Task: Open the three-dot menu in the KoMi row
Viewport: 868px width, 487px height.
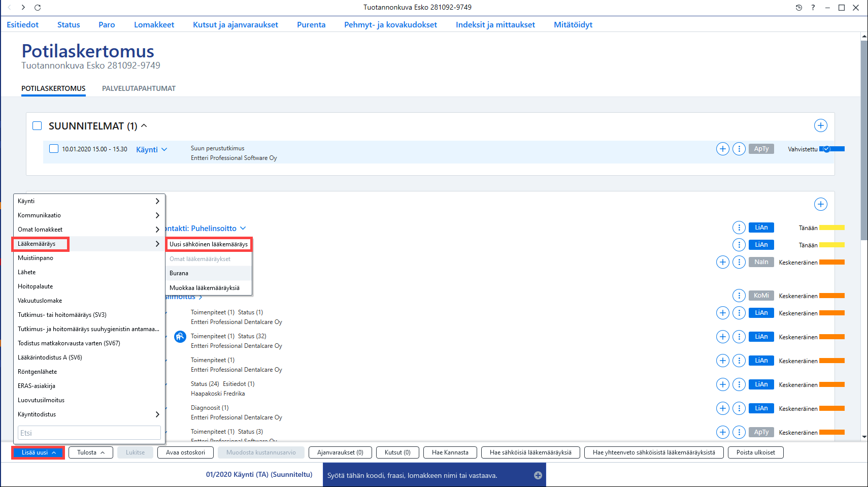Action: click(739, 296)
